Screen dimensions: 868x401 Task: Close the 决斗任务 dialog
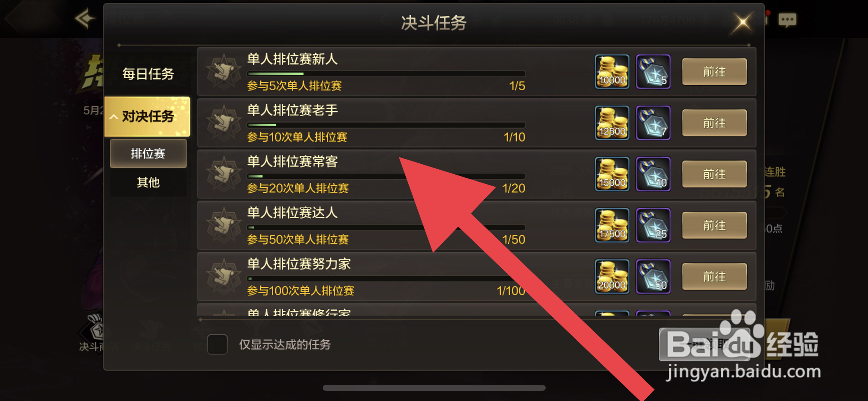coord(742,22)
